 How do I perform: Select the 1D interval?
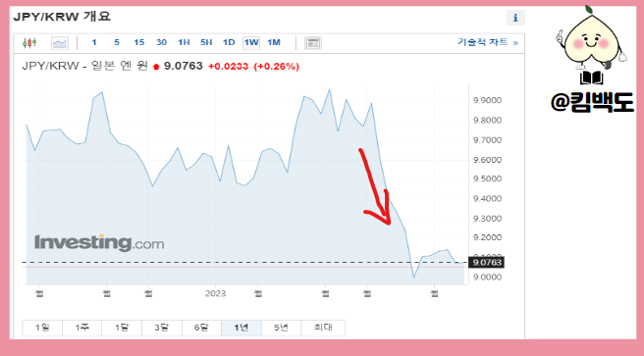229,42
